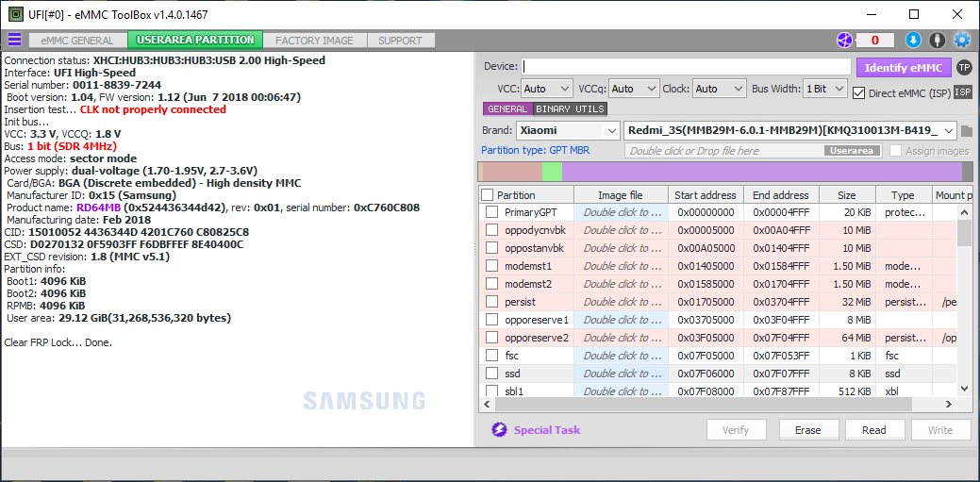This screenshot has height=482, width=980.
Task: Click the Size column header
Action: (848, 195)
